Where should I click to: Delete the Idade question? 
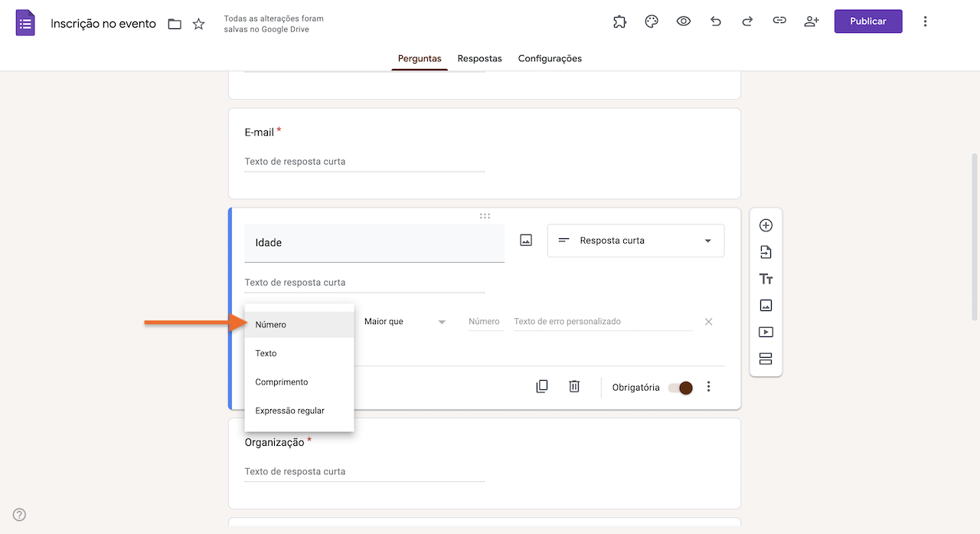pos(574,386)
